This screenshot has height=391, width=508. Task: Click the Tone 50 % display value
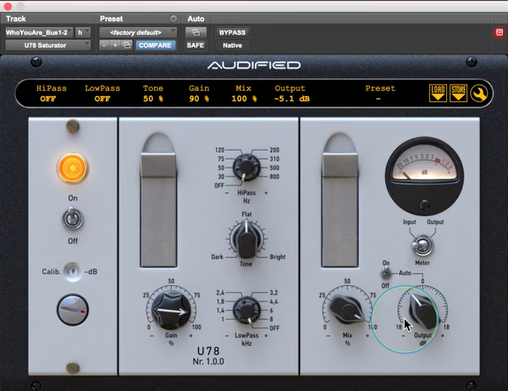153,99
